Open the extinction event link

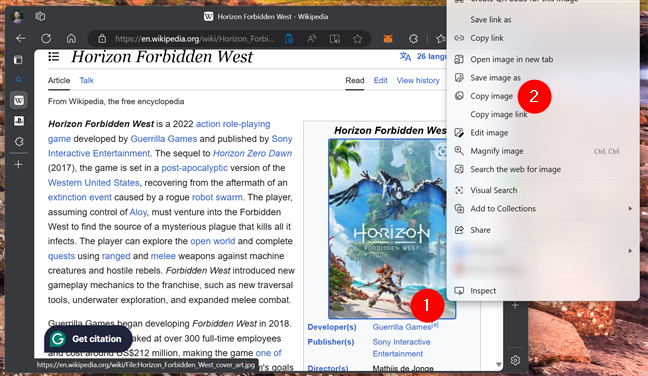pos(79,197)
